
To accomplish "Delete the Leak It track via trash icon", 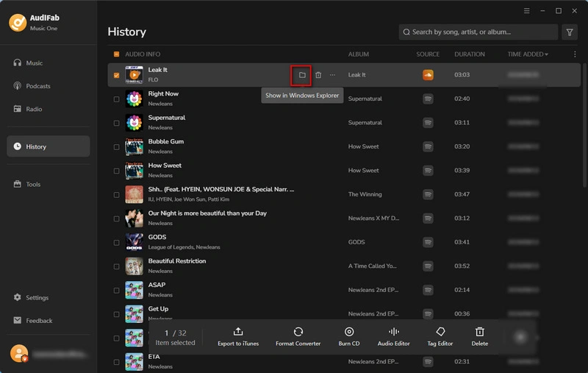I will (318, 75).
